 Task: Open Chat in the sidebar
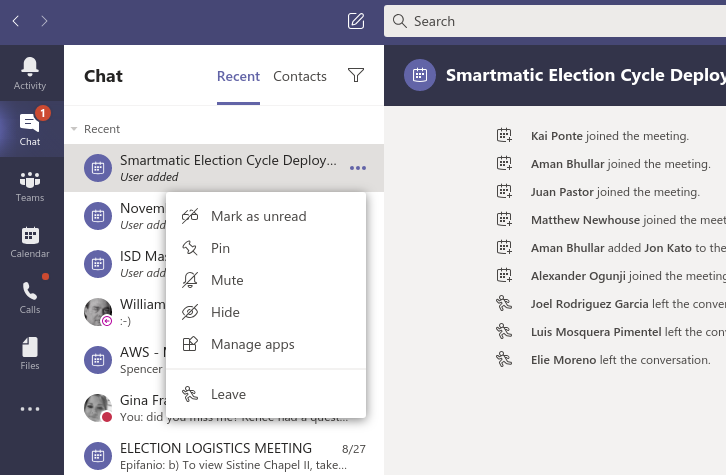tap(30, 129)
